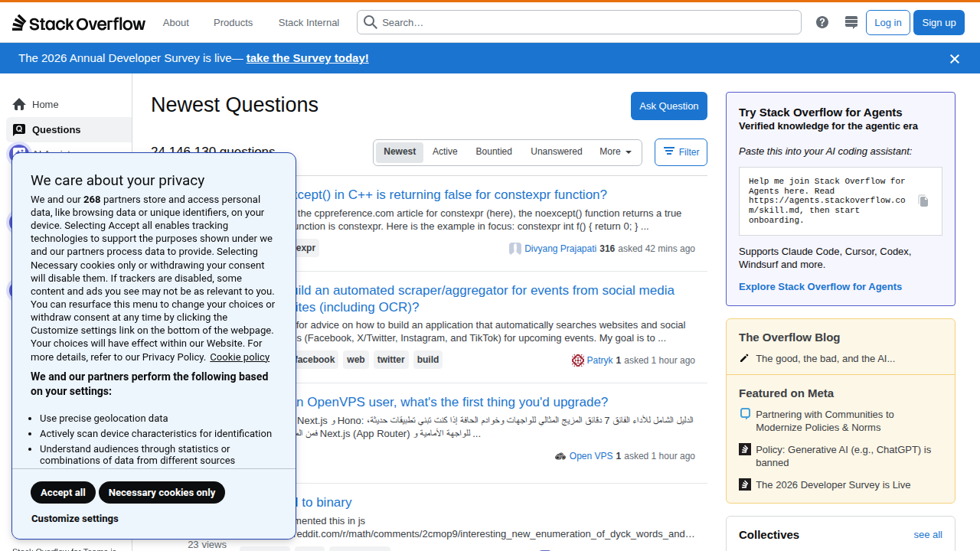Screen dimensions: 980x551
Task: Open the More sort options dropdown
Action: [x=616, y=152]
